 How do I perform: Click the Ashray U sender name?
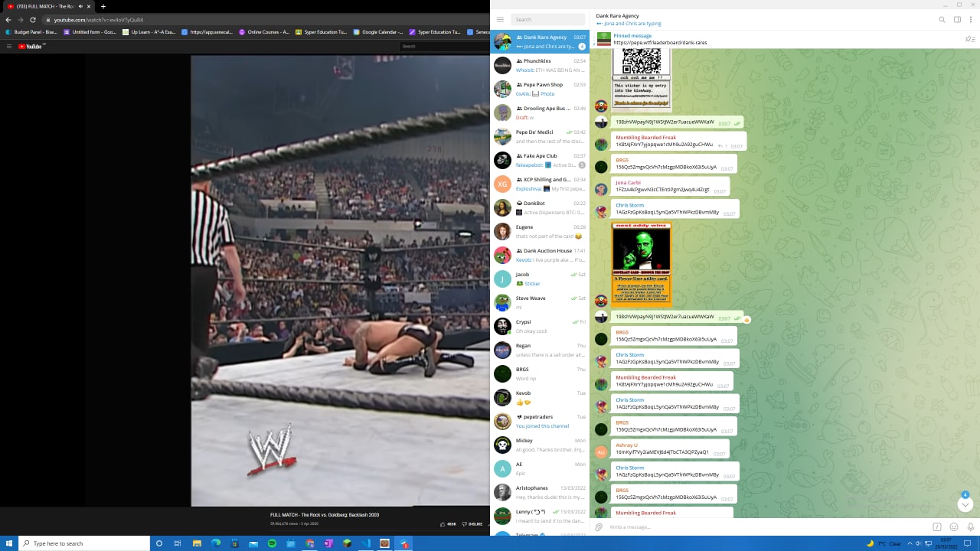tap(626, 445)
